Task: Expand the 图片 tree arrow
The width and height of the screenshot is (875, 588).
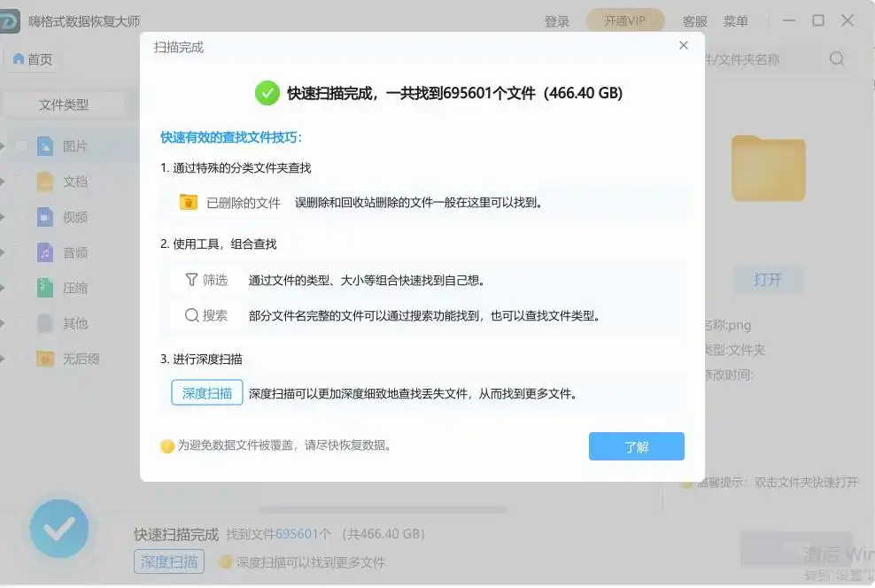Action: coord(4,143)
